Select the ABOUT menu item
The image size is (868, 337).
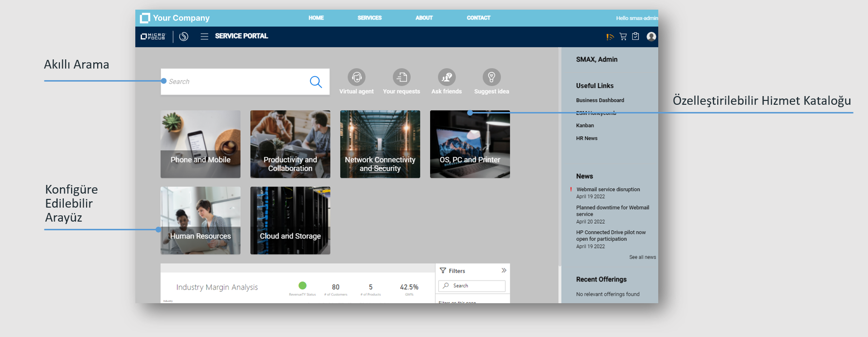click(424, 18)
